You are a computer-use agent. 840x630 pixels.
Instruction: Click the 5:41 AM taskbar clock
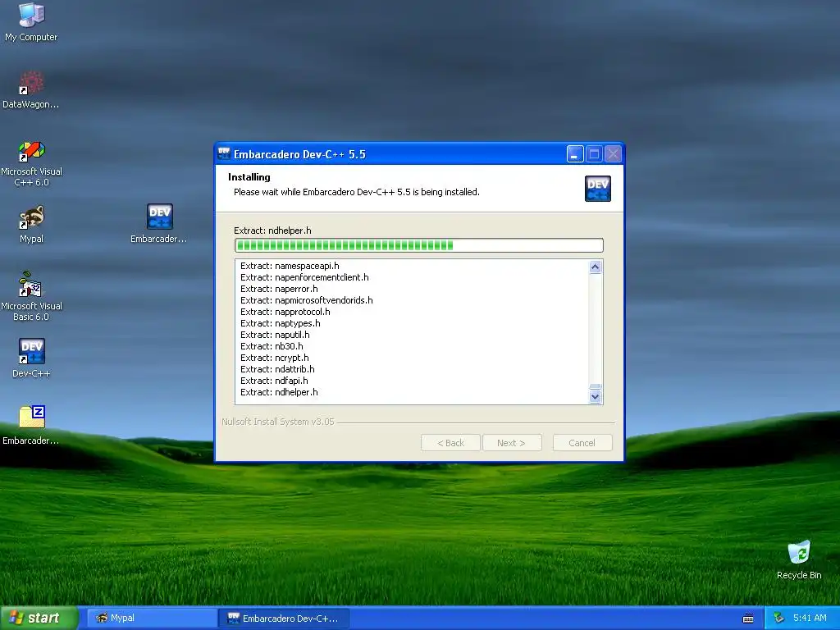coord(810,618)
